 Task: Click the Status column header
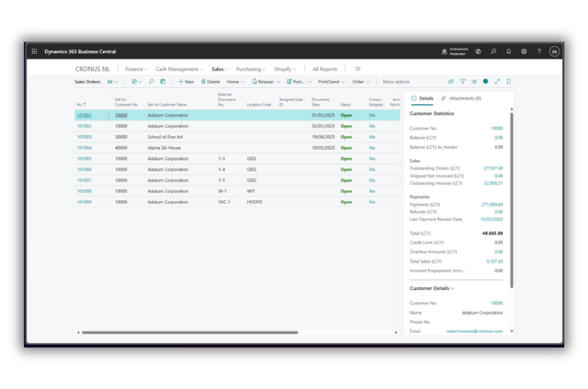click(x=345, y=105)
